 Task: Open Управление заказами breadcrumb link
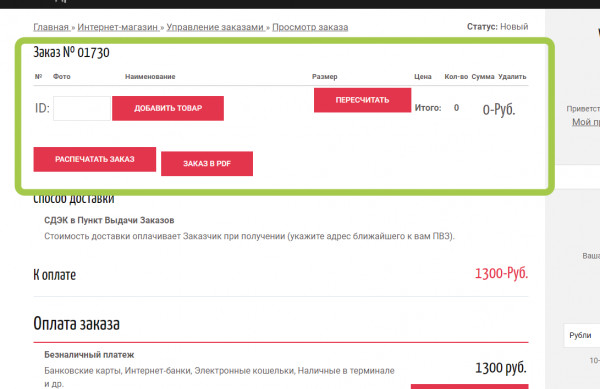pyautogui.click(x=216, y=27)
